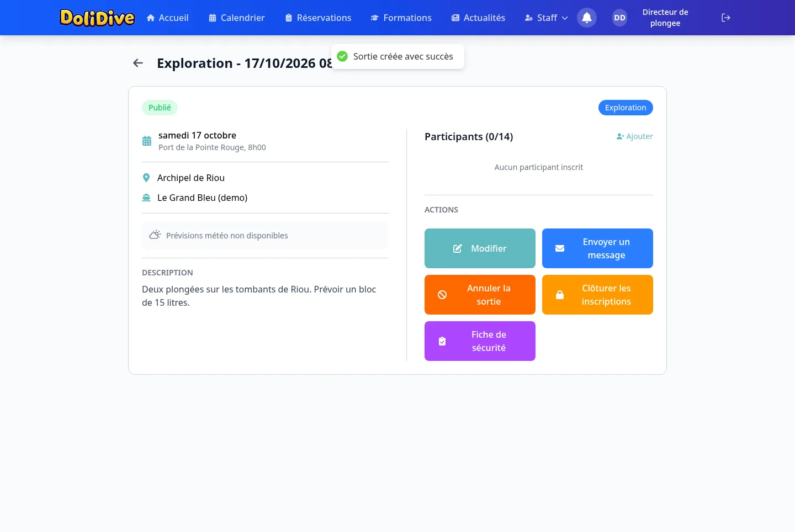The height and width of the screenshot is (532, 795).
Task: Click the Publié status badge
Action: [160, 108]
